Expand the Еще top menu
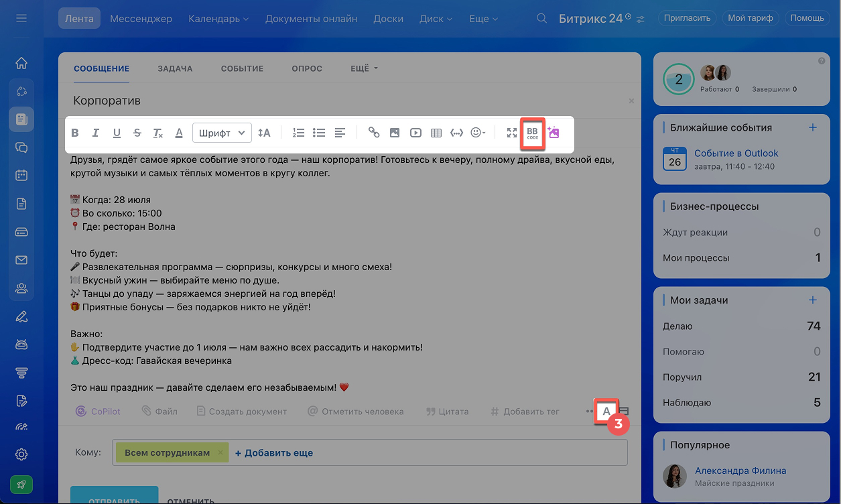841x504 pixels. click(484, 18)
